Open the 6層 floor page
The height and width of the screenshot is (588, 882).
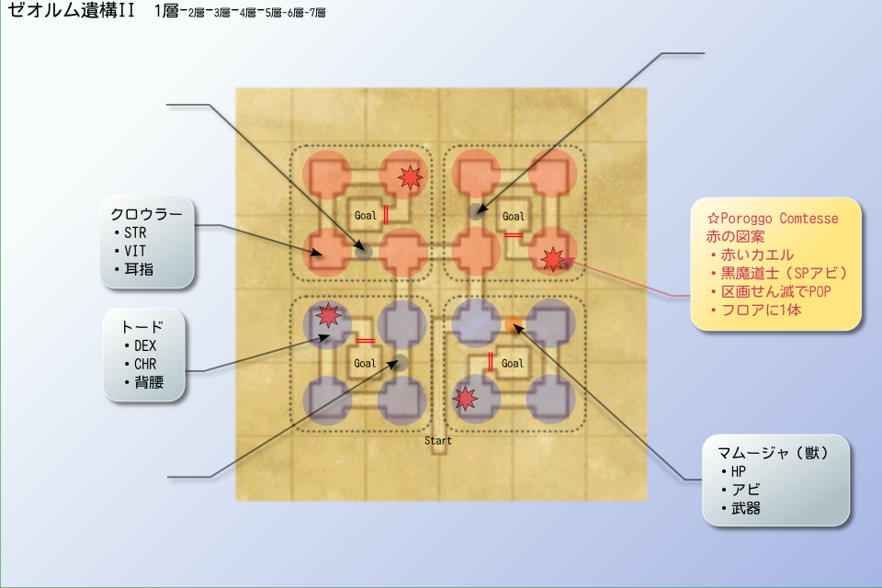click(x=294, y=14)
